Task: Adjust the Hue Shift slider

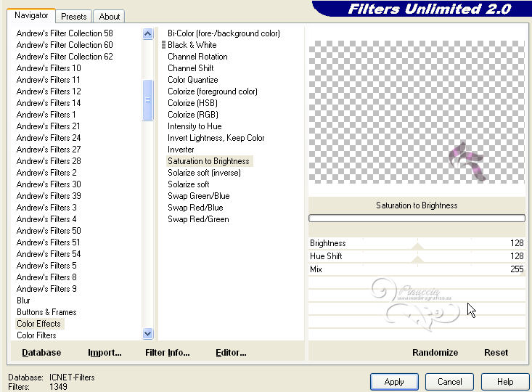Action: click(x=417, y=256)
